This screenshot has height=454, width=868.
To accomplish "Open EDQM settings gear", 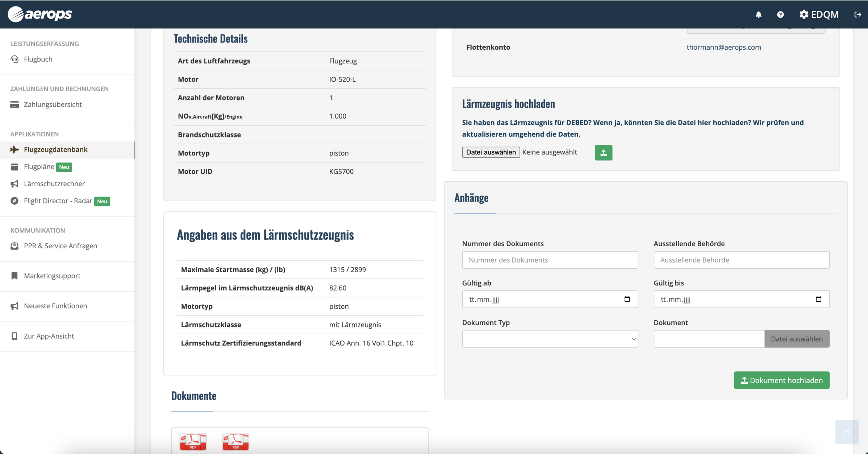I will 804,15.
